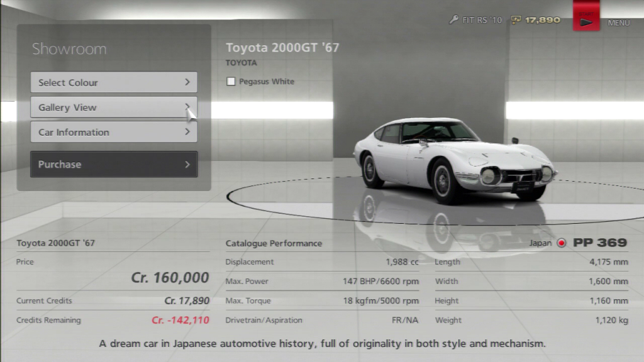The width and height of the screenshot is (644, 362).
Task: Click the Catalogue Performance heading
Action: tap(274, 243)
